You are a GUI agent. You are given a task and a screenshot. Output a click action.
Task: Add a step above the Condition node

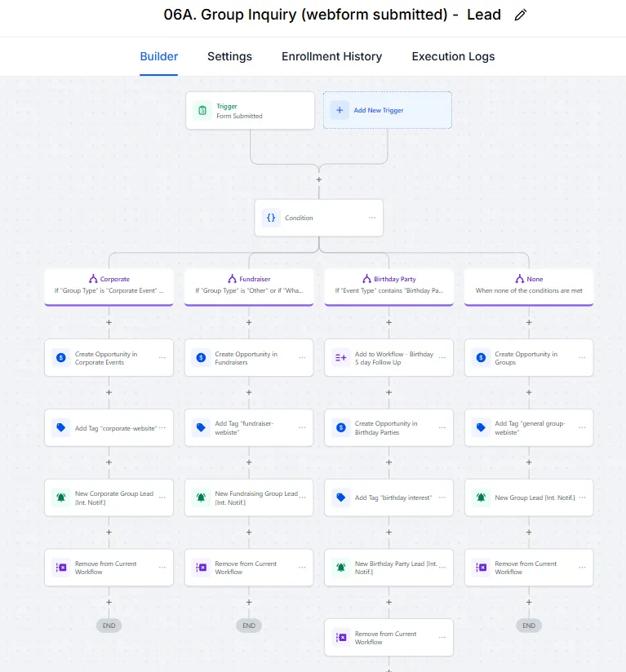click(318, 179)
